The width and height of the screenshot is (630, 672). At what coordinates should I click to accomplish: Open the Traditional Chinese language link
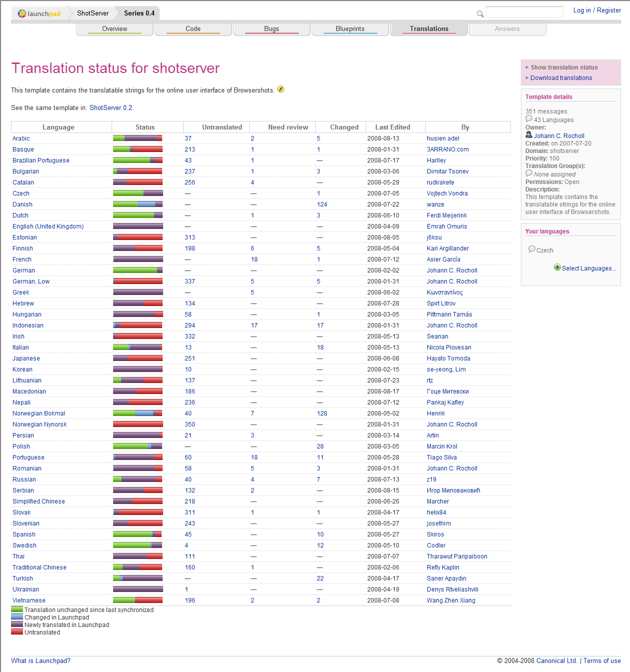pos(40,567)
